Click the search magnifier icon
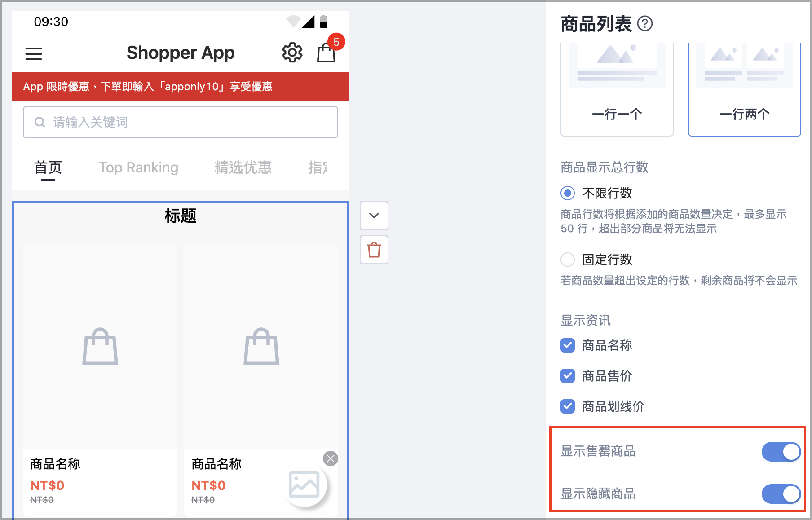 coord(40,122)
